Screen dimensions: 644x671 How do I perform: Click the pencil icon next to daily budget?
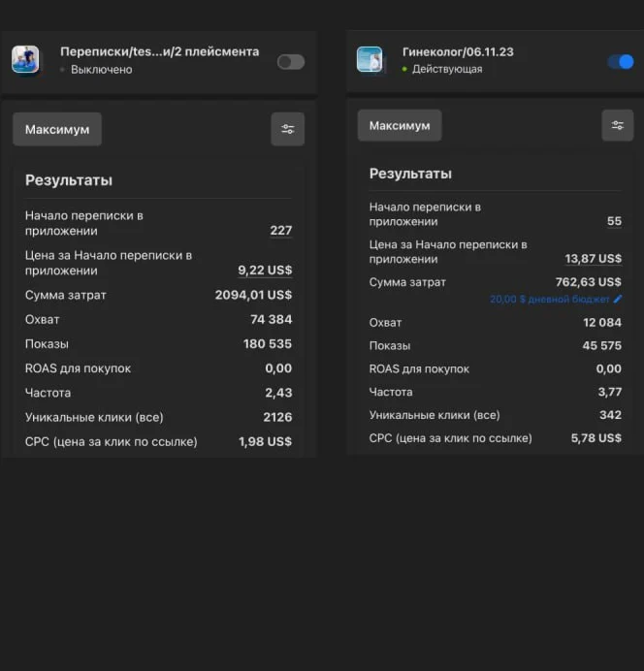tap(618, 299)
